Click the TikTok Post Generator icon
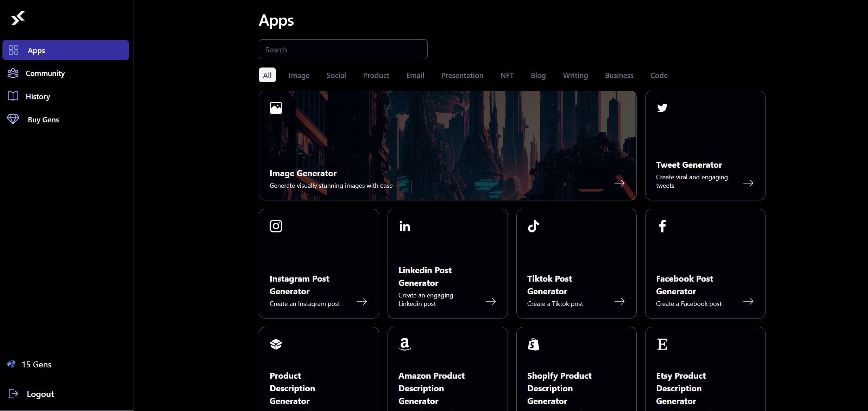Image resolution: width=868 pixels, height=411 pixels. click(533, 226)
